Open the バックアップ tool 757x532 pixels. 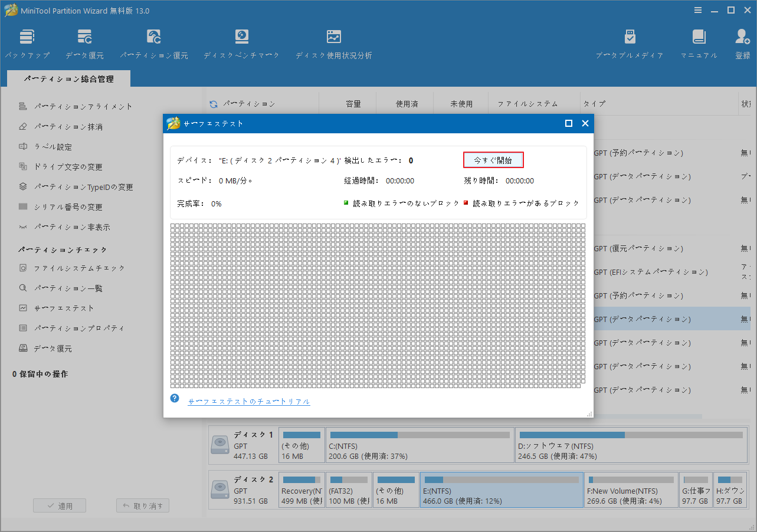(x=27, y=42)
